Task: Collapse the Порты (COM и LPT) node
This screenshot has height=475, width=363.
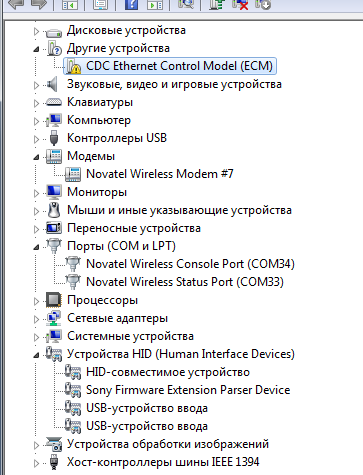Action: point(36,248)
